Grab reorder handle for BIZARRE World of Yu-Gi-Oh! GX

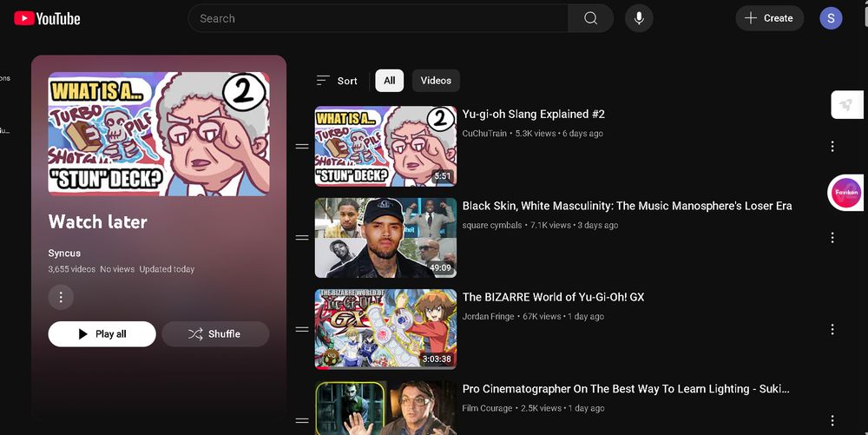[x=302, y=329]
